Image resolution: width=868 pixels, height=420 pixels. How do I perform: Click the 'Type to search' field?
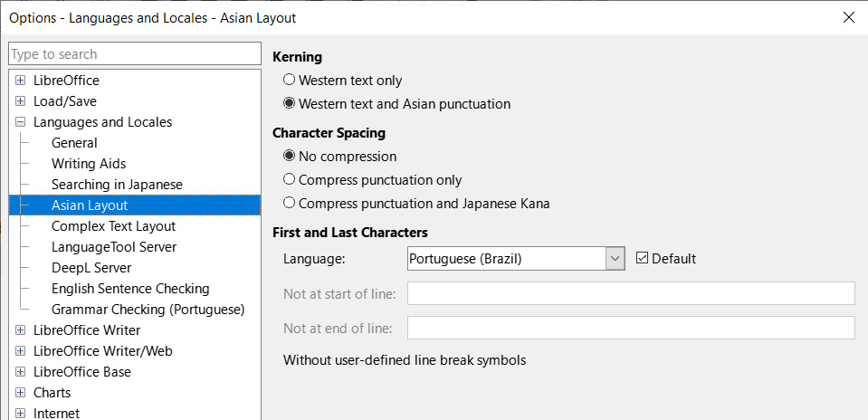tap(135, 54)
